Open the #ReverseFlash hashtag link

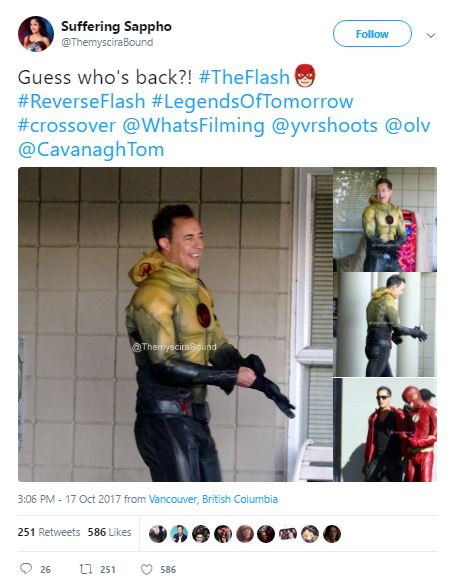81,101
